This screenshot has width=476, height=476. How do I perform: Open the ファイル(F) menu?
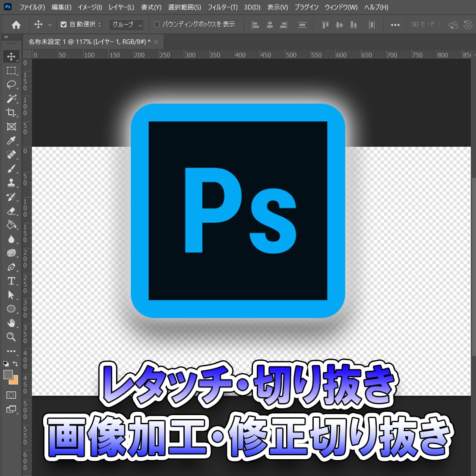tap(32, 7)
